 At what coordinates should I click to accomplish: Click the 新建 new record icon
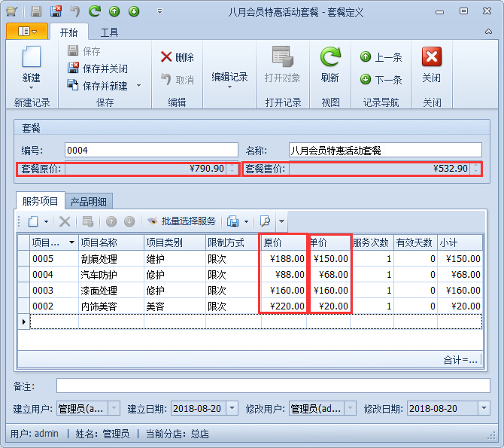(x=31, y=59)
